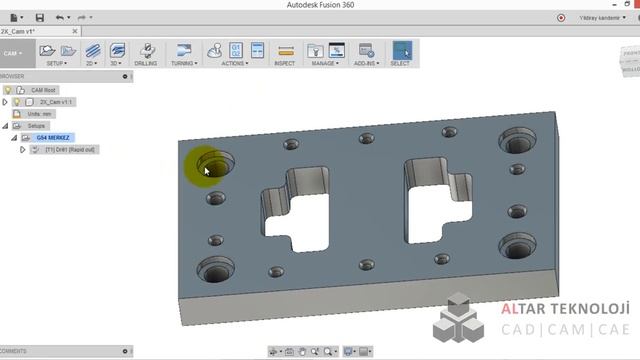Click the Orbit navigation tool
Viewport: 640px width, 360px height.
point(274,351)
